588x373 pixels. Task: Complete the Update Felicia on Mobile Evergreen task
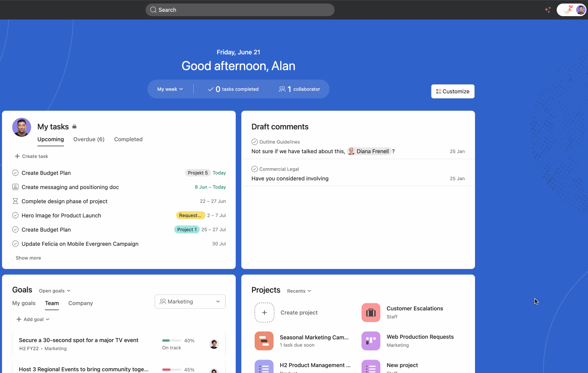[15, 244]
